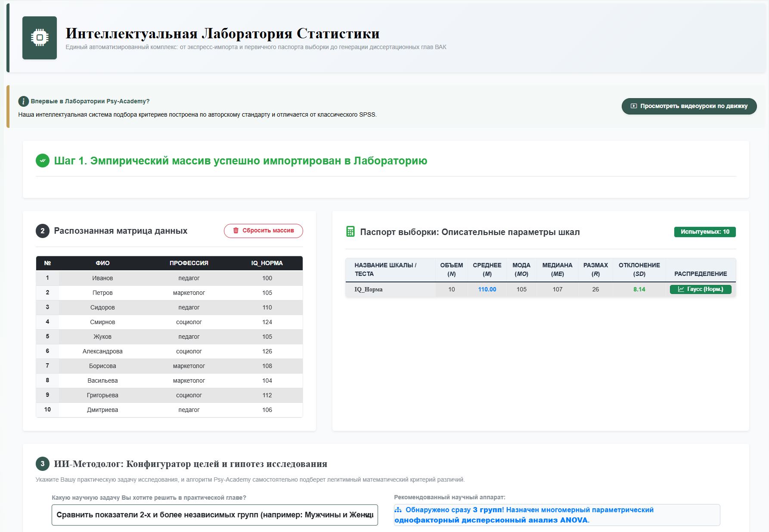Click the green checkmark icon at Step 1

point(43,161)
